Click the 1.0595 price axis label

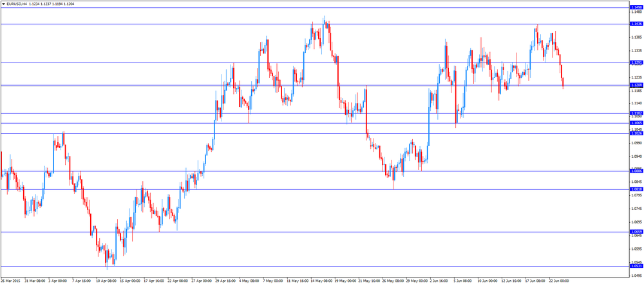(x=637, y=248)
